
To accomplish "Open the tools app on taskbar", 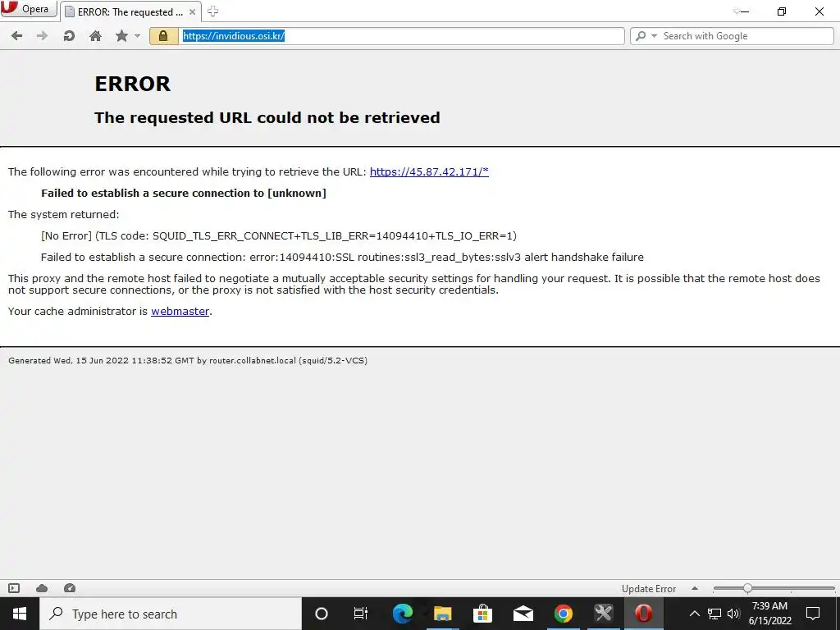I will (603, 614).
